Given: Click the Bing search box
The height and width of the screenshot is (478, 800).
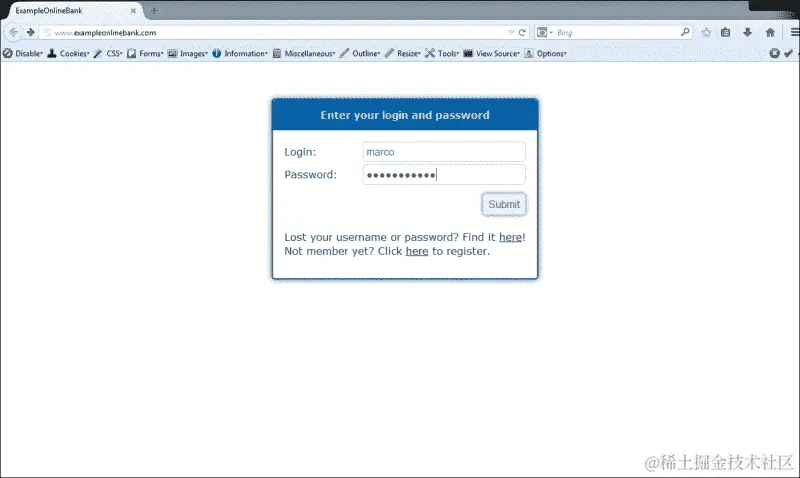Looking at the screenshot, I should (616, 32).
